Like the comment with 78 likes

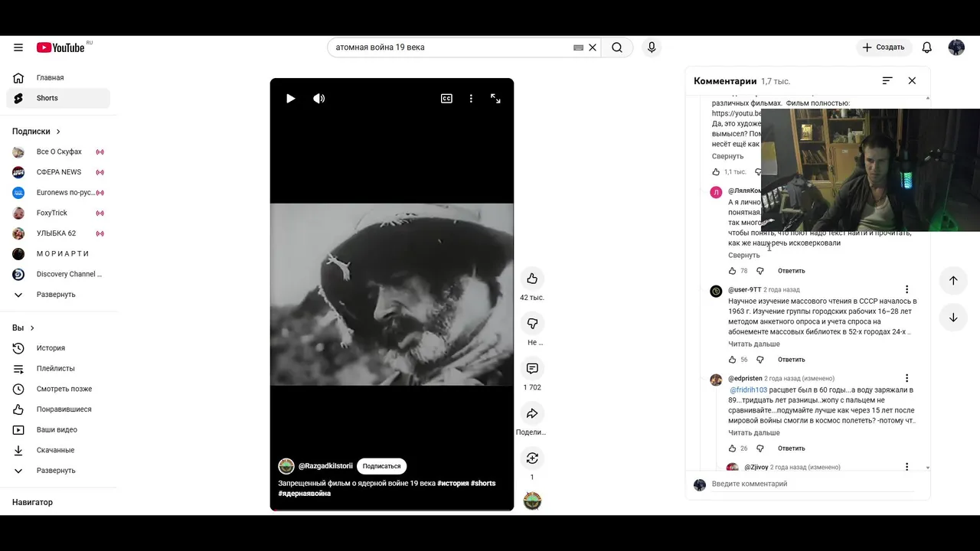732,271
